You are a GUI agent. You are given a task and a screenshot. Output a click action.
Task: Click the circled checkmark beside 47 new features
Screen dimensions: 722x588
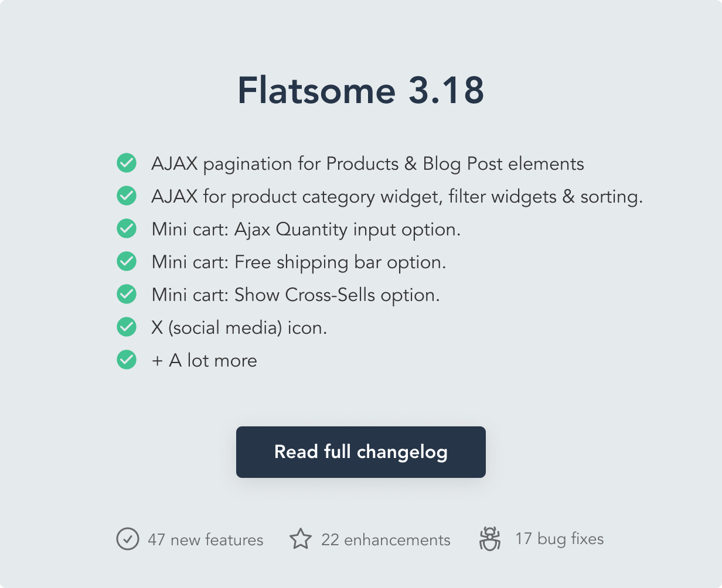pyautogui.click(x=127, y=538)
